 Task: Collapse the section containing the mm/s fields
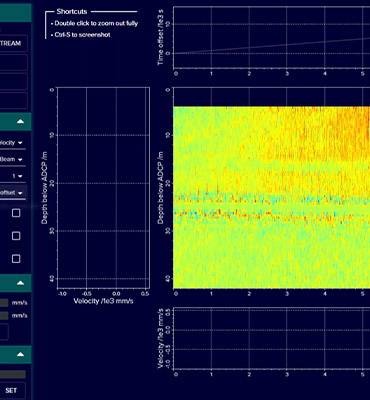coord(20,283)
